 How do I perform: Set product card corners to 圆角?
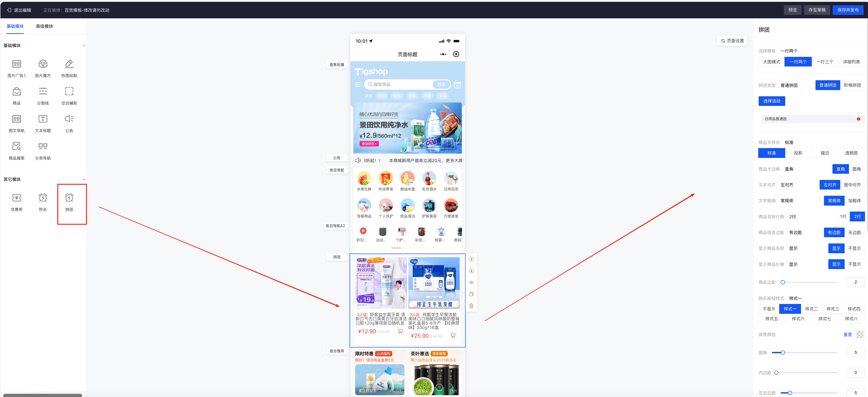[x=856, y=169]
